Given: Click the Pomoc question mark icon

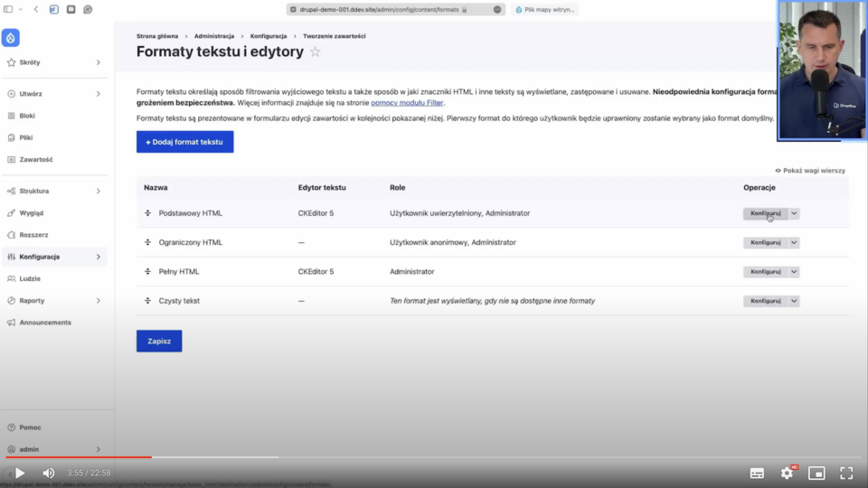Looking at the screenshot, I should tap(11, 427).
